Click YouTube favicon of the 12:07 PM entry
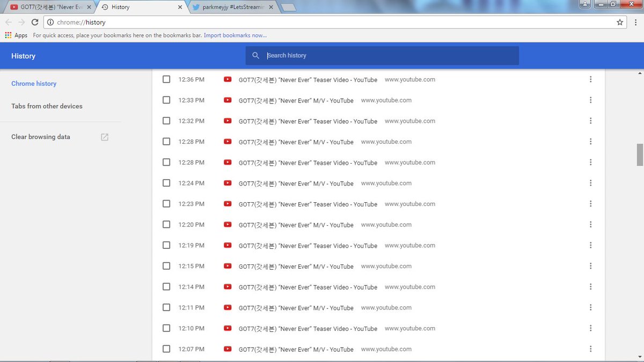This screenshot has width=644, height=362. click(x=228, y=349)
